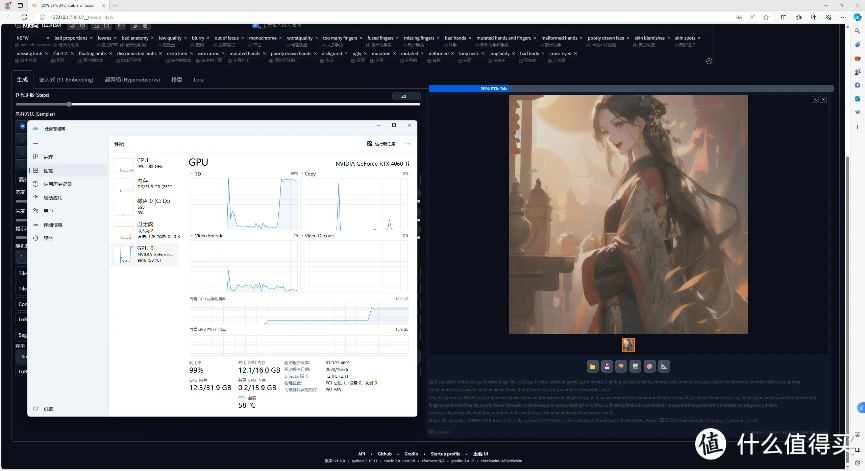Remove the "skin blemishes" tag

point(668,38)
